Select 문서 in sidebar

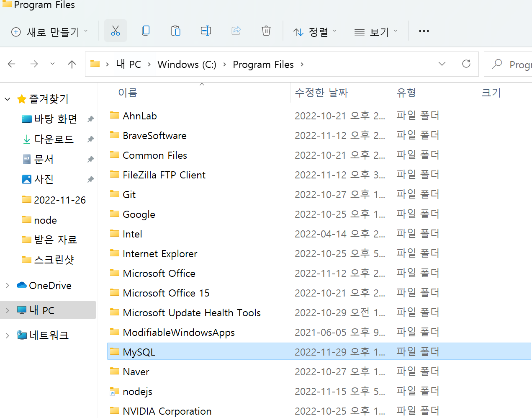point(44,159)
